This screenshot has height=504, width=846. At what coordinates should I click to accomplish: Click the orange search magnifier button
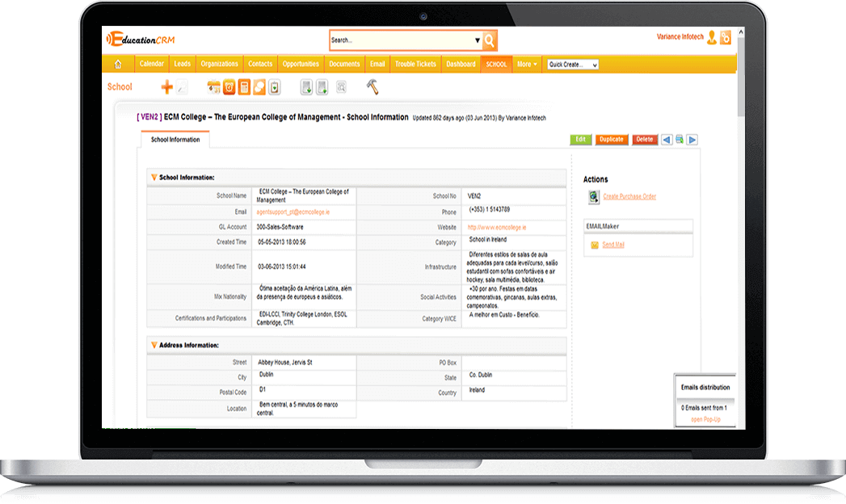(490, 40)
